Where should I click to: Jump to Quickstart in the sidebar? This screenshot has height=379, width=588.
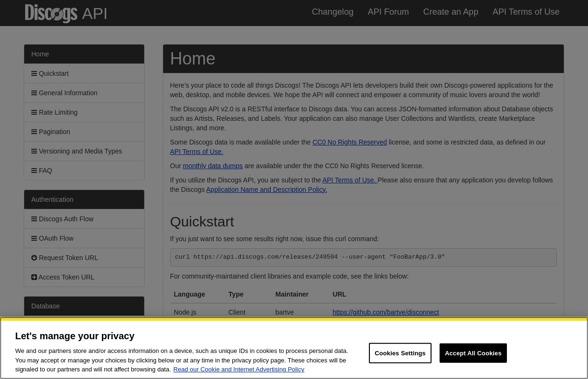point(84,73)
